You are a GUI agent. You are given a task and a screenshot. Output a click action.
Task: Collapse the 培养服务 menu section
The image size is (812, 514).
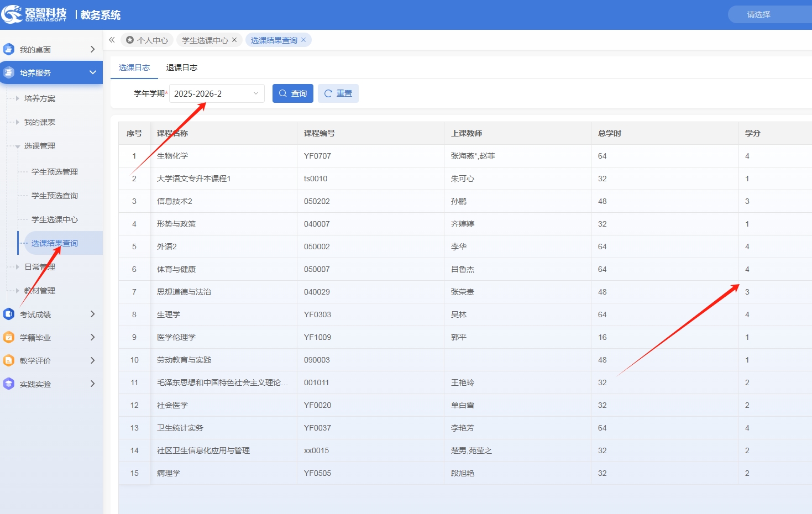(92, 72)
